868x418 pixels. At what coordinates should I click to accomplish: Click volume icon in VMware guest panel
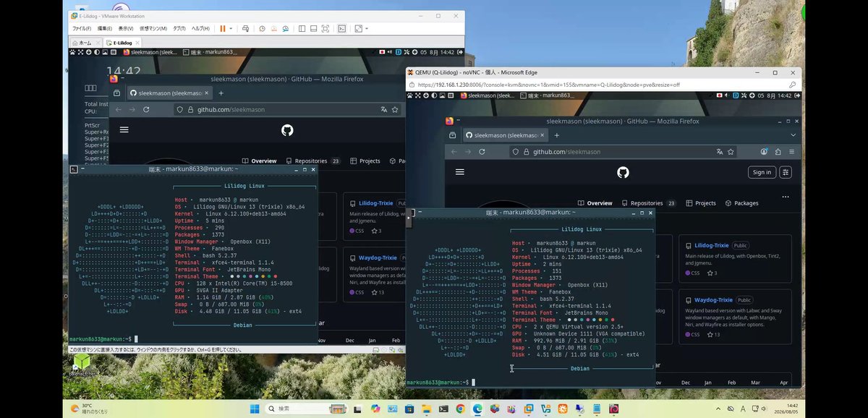390,52
